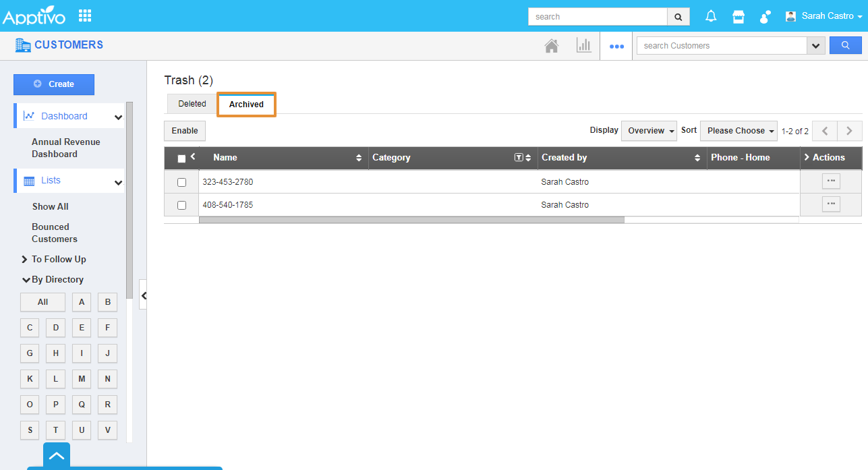The image size is (868, 470).
Task: Click the Enable button
Action: pyautogui.click(x=185, y=131)
